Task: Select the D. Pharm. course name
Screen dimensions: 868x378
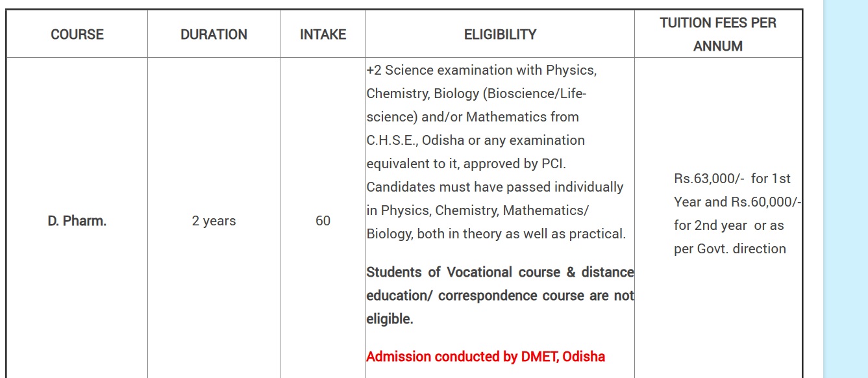Action: tap(77, 221)
